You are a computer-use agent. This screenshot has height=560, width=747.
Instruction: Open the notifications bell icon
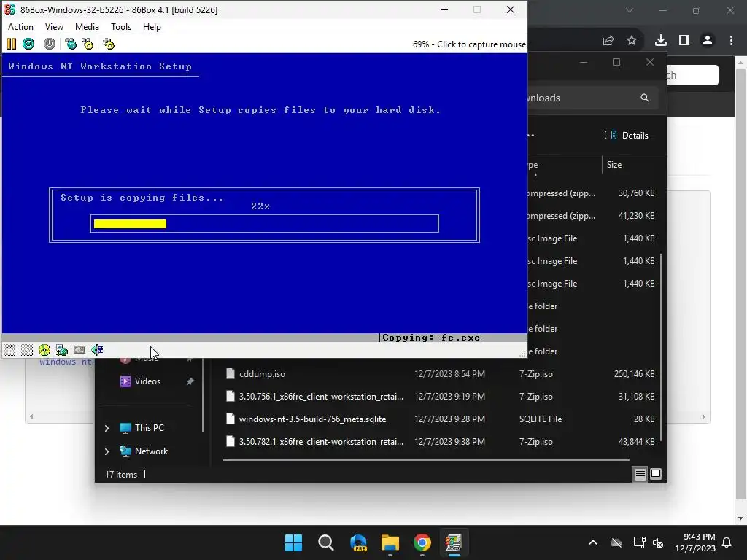pos(727,542)
